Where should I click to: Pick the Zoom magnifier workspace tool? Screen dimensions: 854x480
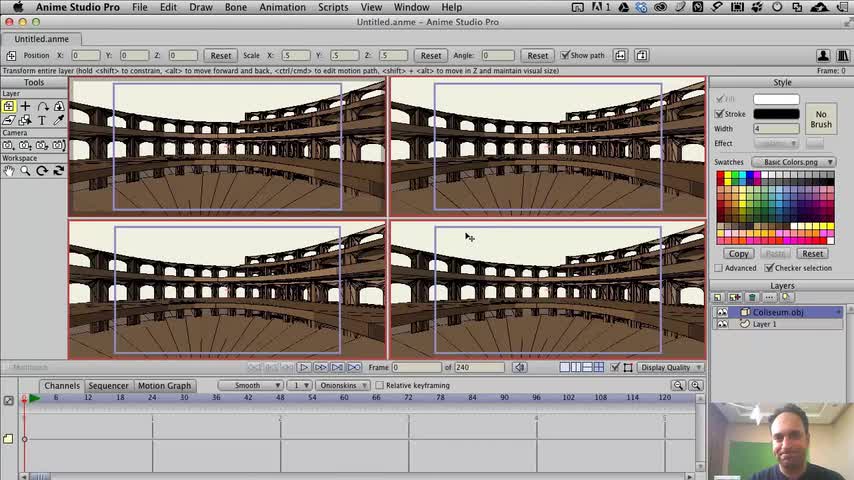coord(25,171)
